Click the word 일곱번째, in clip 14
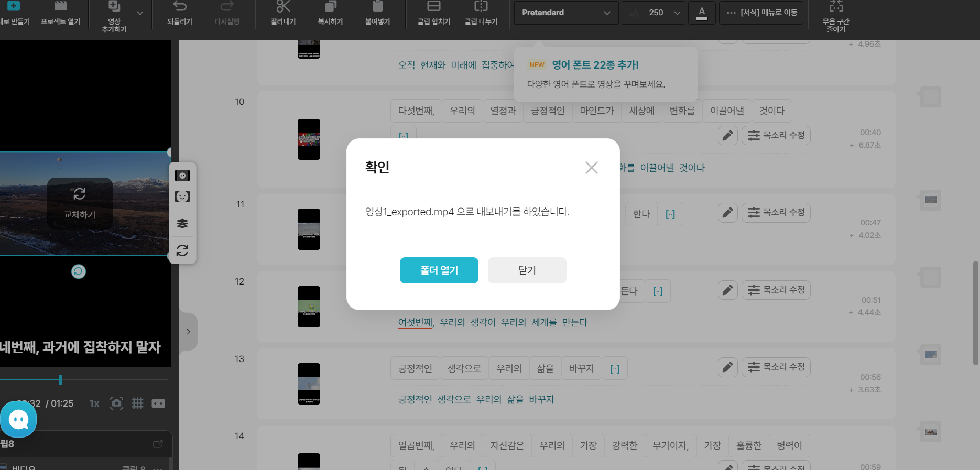Screen dimensions: 980x470 [416, 445]
